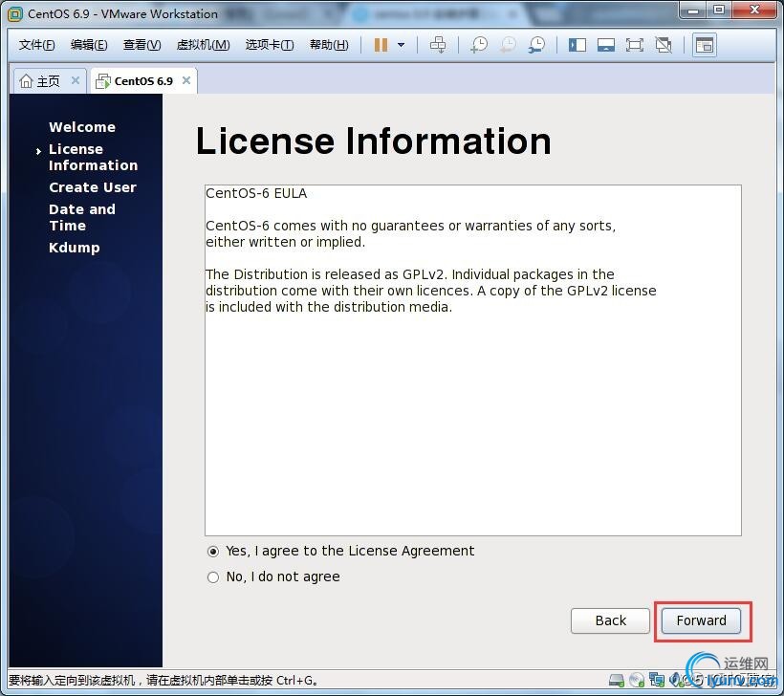This screenshot has width=784, height=696.
Task: Click the Back button
Action: (610, 620)
